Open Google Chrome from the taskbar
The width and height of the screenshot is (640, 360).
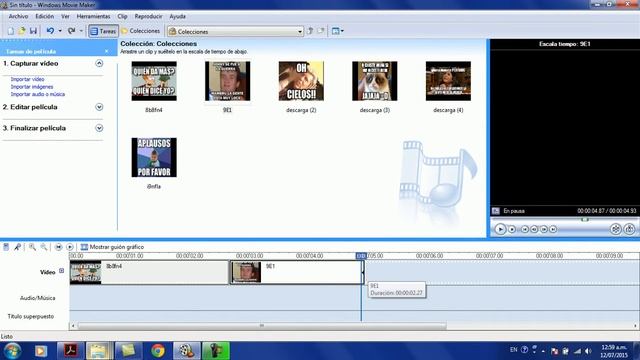click(158, 351)
